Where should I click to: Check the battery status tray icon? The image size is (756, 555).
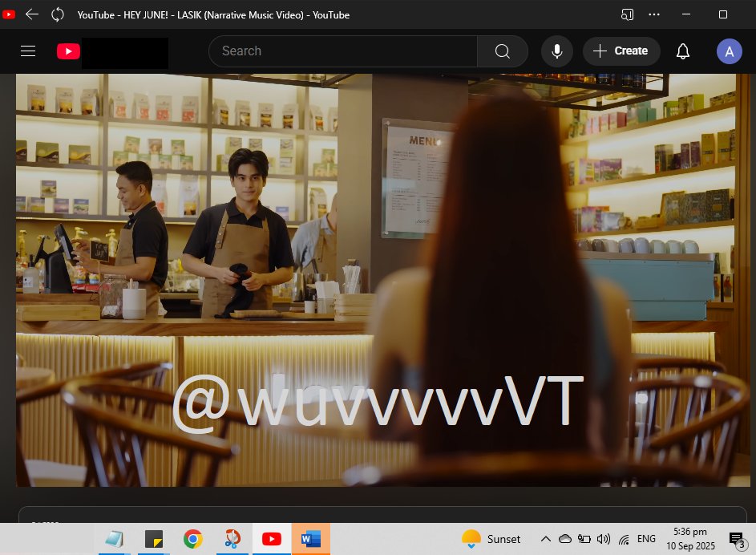584,539
